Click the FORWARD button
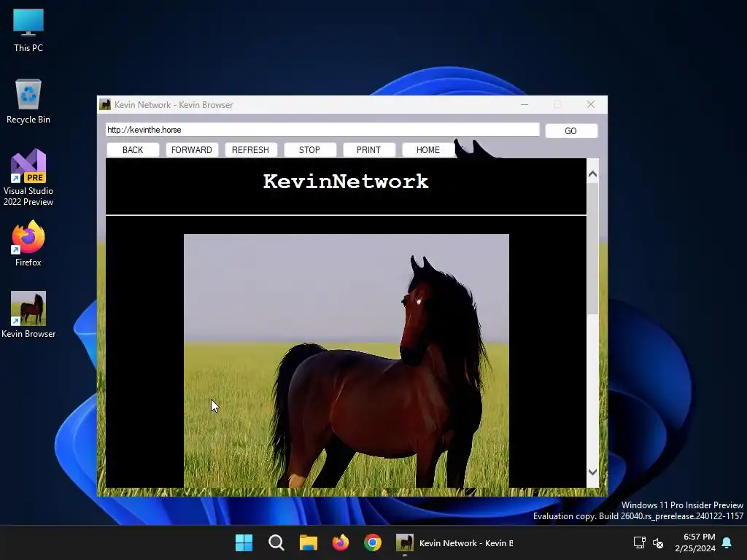747x560 pixels. (x=192, y=150)
